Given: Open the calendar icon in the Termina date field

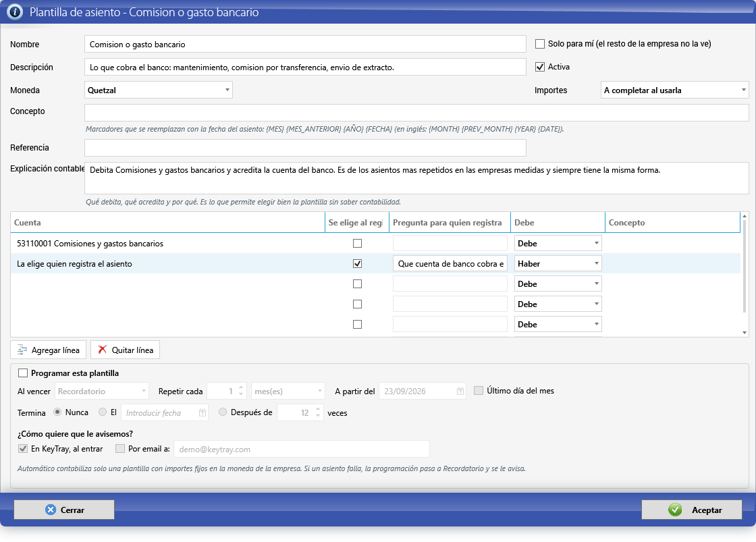Looking at the screenshot, I should click(x=202, y=413).
